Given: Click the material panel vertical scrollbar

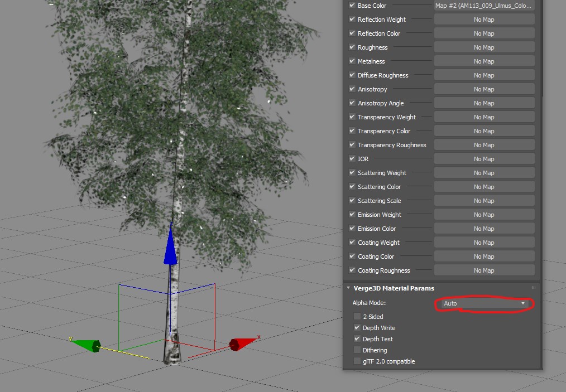Looking at the screenshot, I should tap(541, 48).
